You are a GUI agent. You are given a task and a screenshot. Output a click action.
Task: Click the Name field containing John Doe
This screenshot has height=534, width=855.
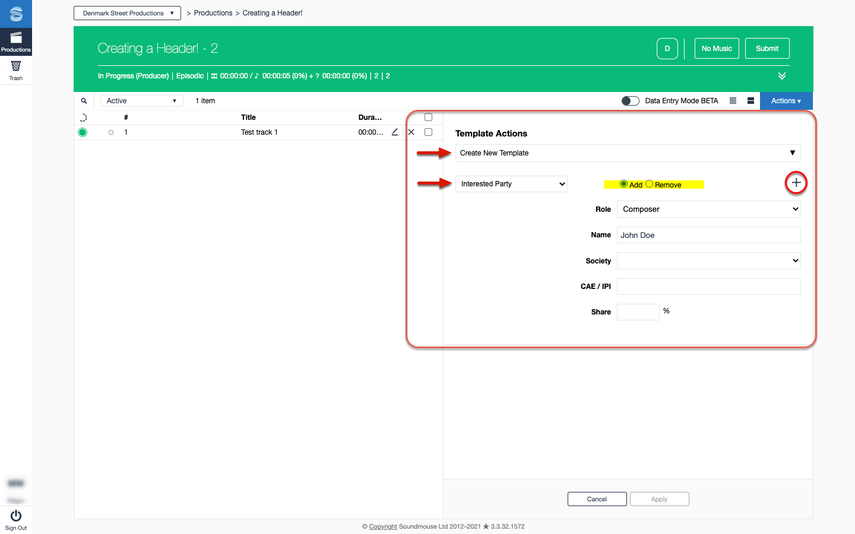click(709, 235)
